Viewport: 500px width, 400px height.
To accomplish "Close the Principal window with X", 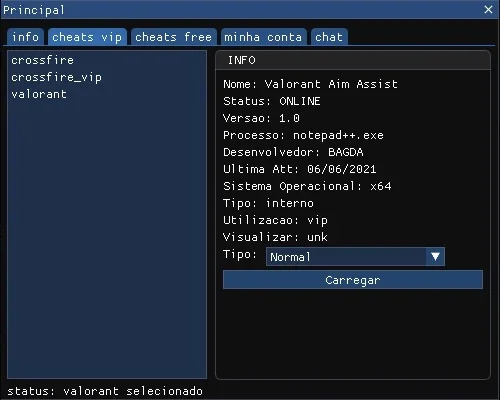I will (x=488, y=9).
